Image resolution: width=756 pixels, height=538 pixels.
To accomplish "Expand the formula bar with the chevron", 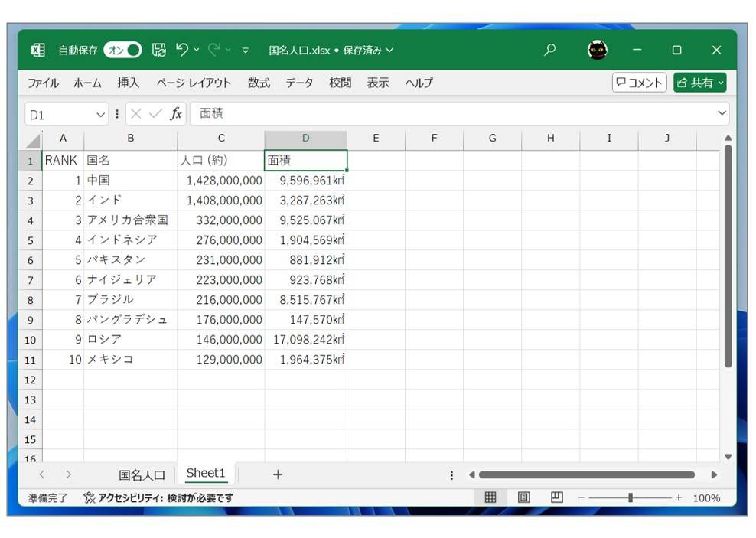I will coord(722,113).
